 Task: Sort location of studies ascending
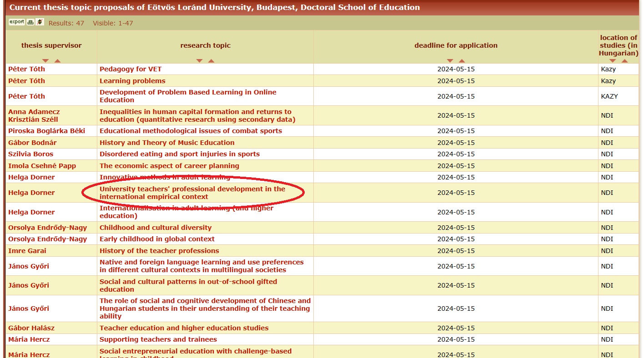coord(624,60)
